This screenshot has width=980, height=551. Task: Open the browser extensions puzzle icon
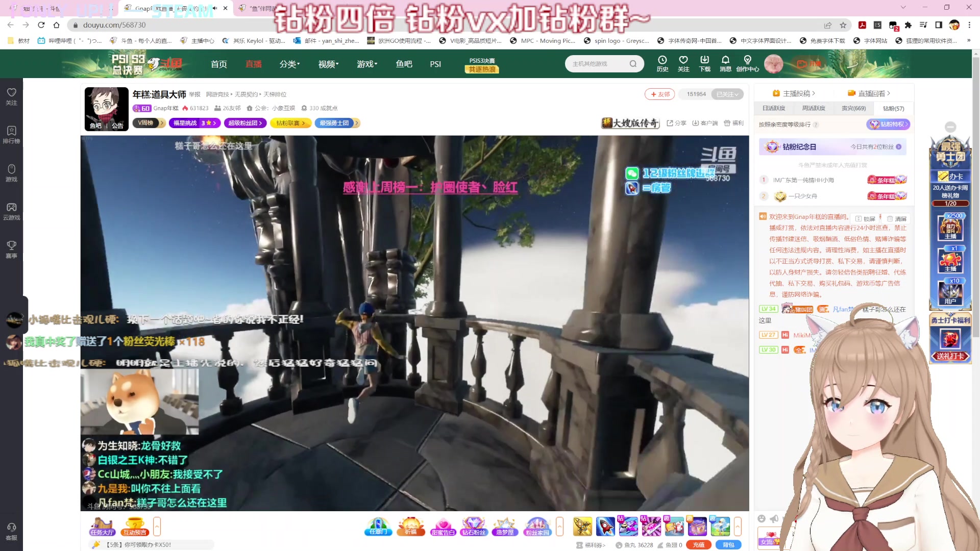908,25
